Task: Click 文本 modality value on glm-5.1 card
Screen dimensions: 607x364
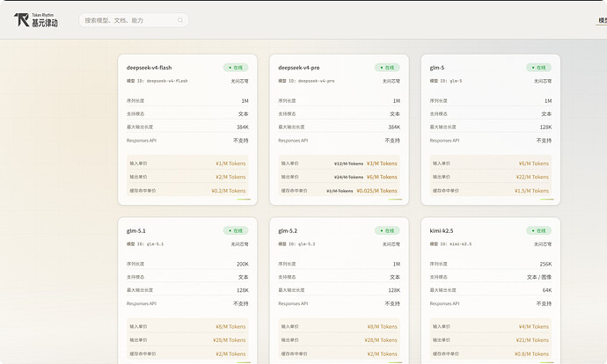Action: pos(243,277)
